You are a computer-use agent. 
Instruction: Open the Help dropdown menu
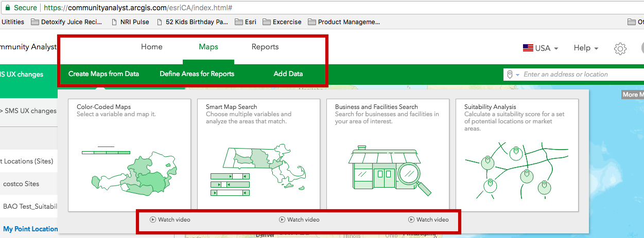click(x=586, y=48)
